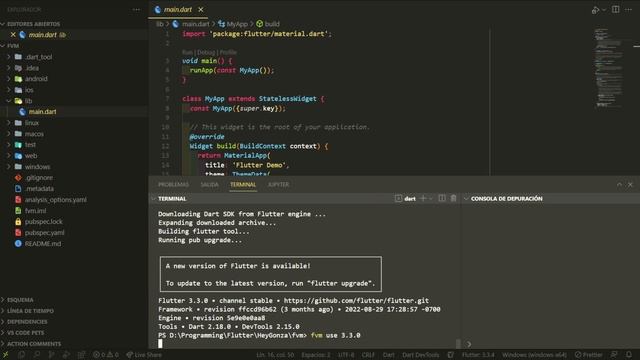Viewport: 640px width, 360px height.
Task: Expand the LÍNEA DE TIEMPO section
Action: click(x=30, y=311)
